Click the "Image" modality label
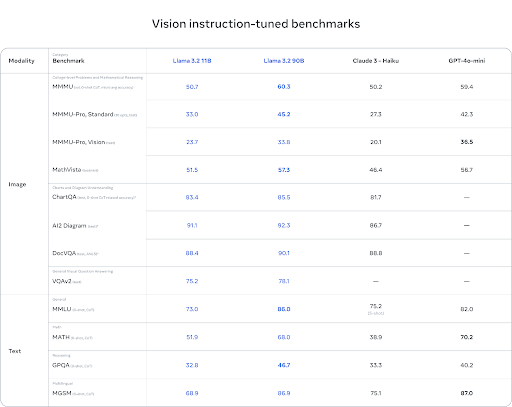The width and height of the screenshot is (512, 407). (x=17, y=184)
